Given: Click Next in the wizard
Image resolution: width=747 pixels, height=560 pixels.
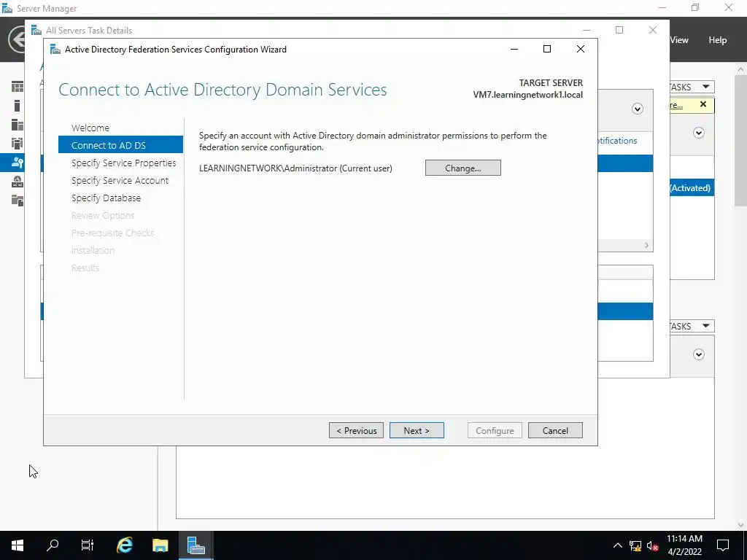Looking at the screenshot, I should pyautogui.click(x=417, y=430).
